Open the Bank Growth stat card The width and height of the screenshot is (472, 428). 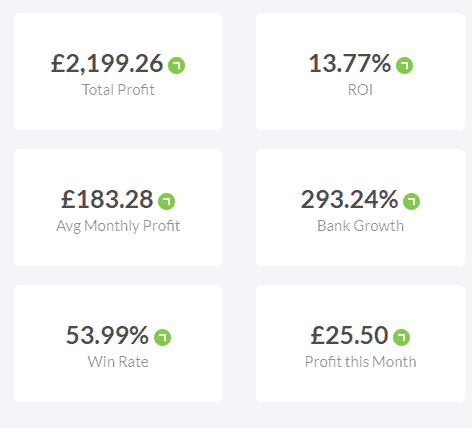pyautogui.click(x=360, y=207)
